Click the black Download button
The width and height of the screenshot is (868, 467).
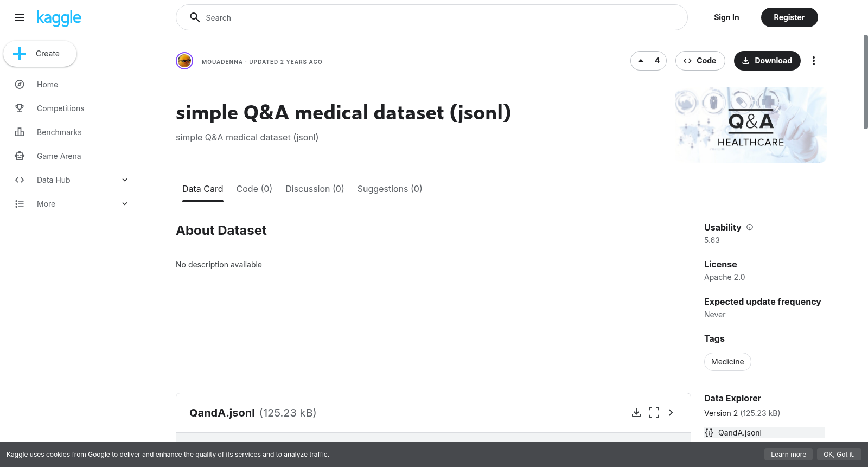767,61
